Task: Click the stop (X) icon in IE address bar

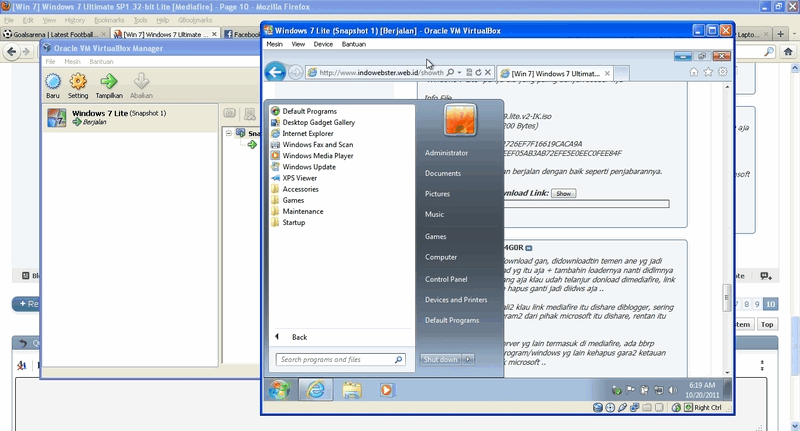Action: click(488, 72)
